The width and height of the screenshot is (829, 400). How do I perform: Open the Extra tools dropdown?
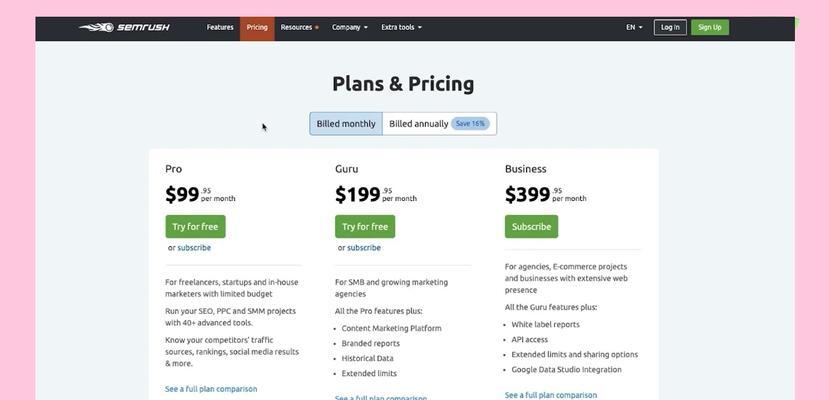tap(401, 27)
